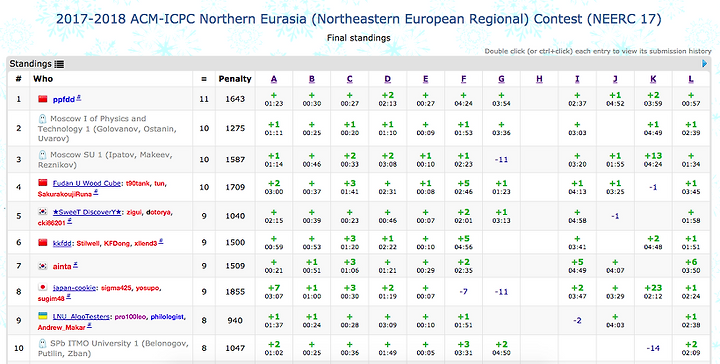Open the ainta user link
This screenshot has height=364, width=720.
(62, 266)
